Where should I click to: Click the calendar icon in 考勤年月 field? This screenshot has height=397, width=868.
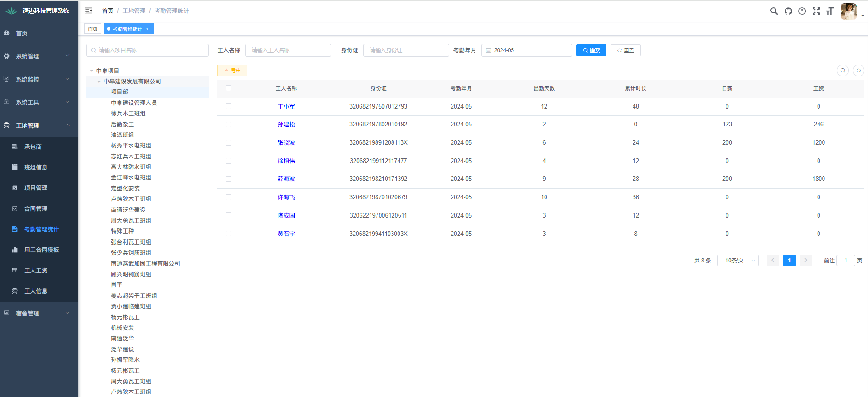coord(488,50)
